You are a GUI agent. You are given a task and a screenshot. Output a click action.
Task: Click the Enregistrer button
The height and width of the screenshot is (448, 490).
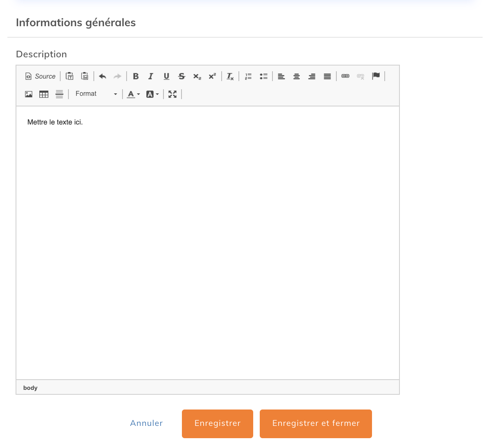click(217, 423)
